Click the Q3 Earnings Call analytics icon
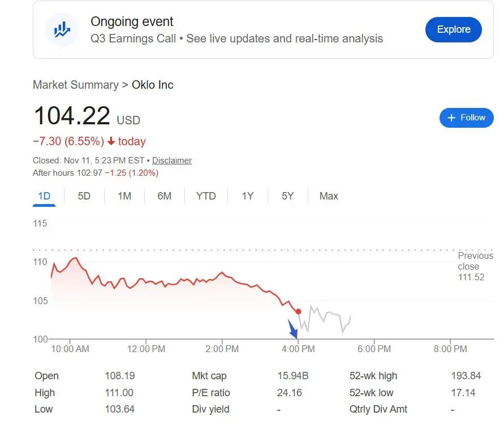504x425 pixels. 61,29
